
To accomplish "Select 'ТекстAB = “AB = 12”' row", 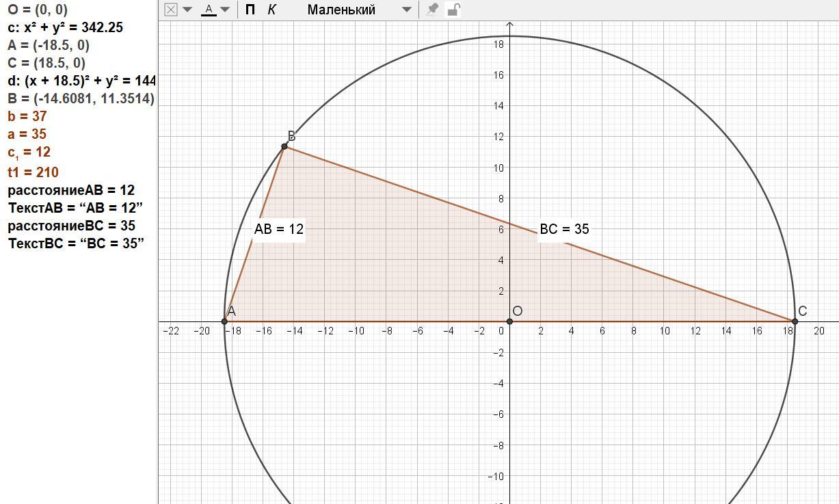I will tap(75, 207).
